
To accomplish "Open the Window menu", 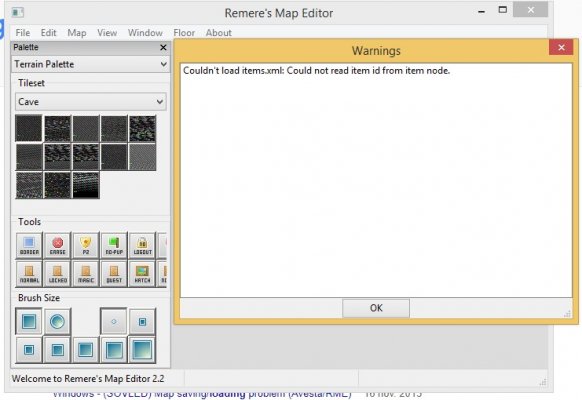I will [x=145, y=33].
